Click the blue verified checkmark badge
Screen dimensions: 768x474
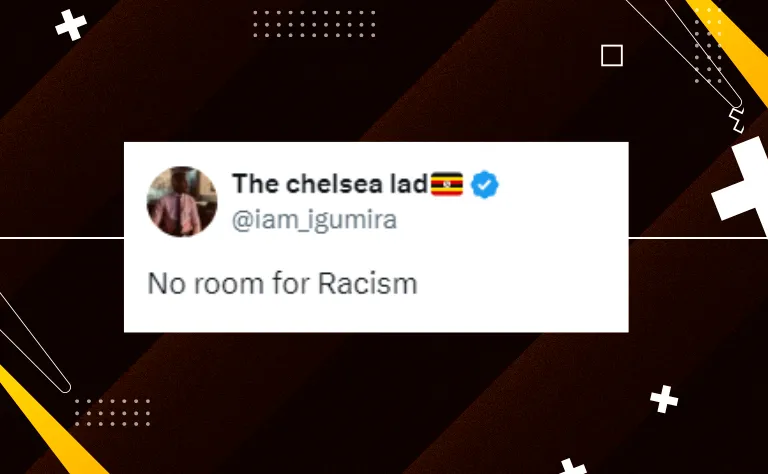point(484,185)
